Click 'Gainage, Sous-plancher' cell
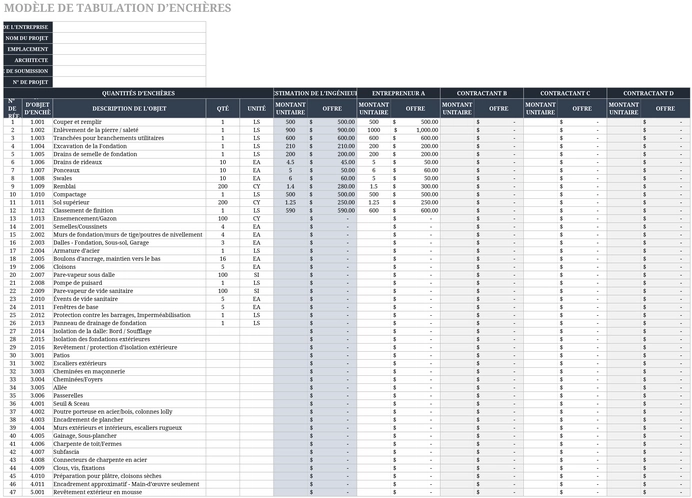This screenshot has height=498, width=692. coord(129,436)
